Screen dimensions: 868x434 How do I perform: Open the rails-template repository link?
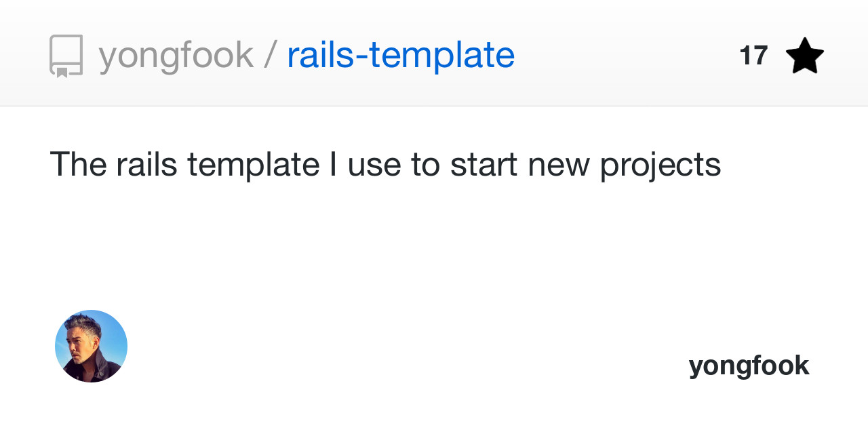400,56
